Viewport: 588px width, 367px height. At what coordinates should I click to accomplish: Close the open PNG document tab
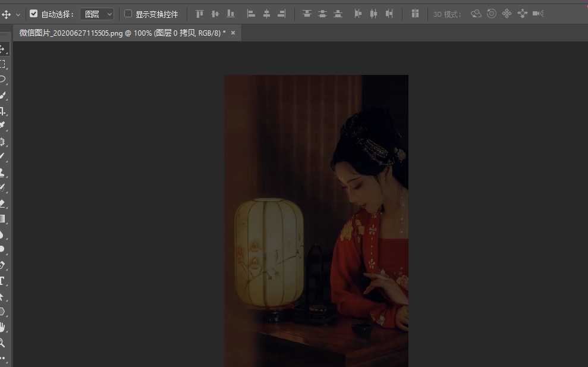[x=232, y=33]
